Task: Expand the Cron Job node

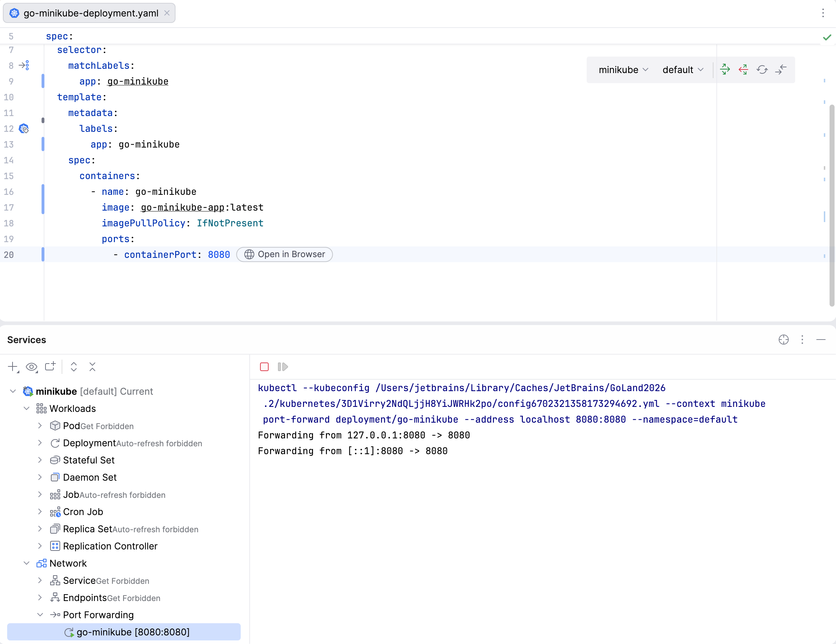Action: click(40, 512)
